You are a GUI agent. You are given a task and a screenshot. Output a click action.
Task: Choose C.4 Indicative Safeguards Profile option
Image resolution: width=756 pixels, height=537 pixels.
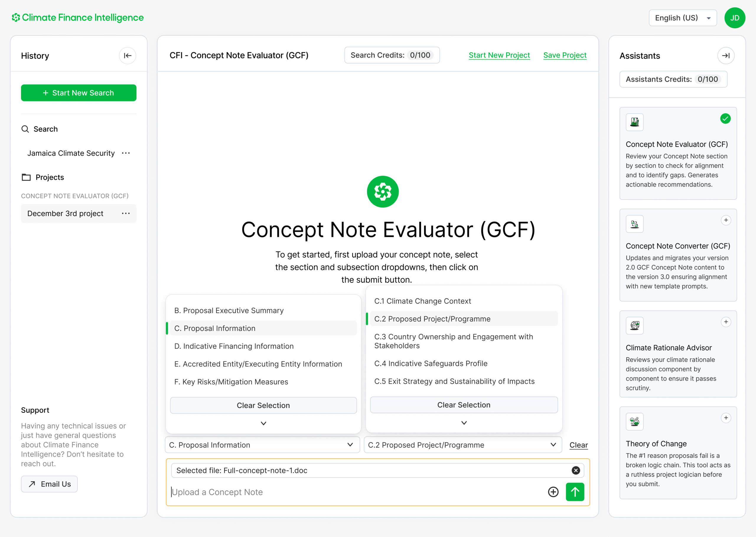(x=431, y=364)
